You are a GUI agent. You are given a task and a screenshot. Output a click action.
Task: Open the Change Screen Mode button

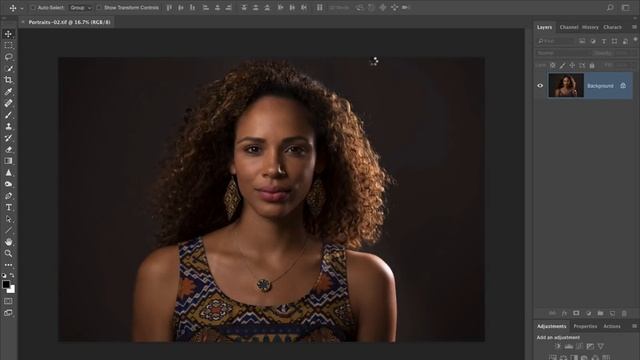point(8,313)
